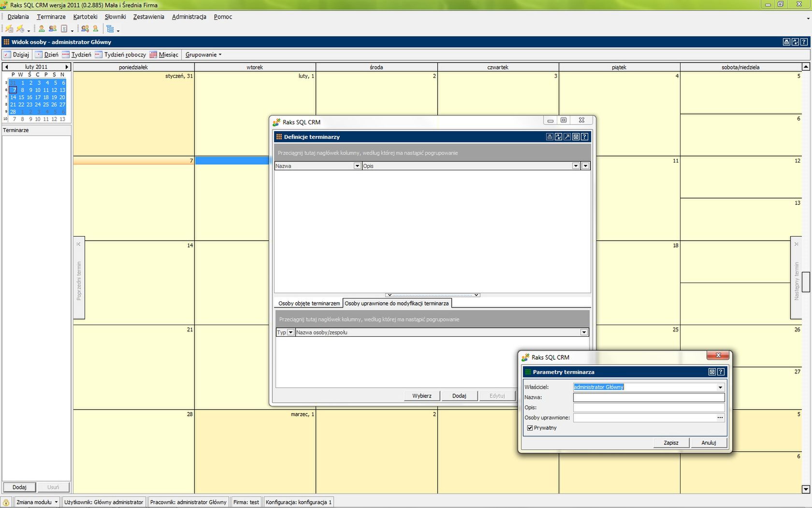Switch to the Miesiąc month view
Image resolution: width=812 pixels, height=508 pixels.
[164, 55]
